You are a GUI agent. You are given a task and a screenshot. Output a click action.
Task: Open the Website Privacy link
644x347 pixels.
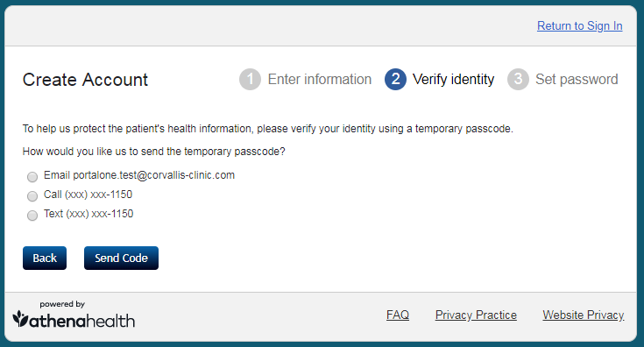click(x=584, y=315)
